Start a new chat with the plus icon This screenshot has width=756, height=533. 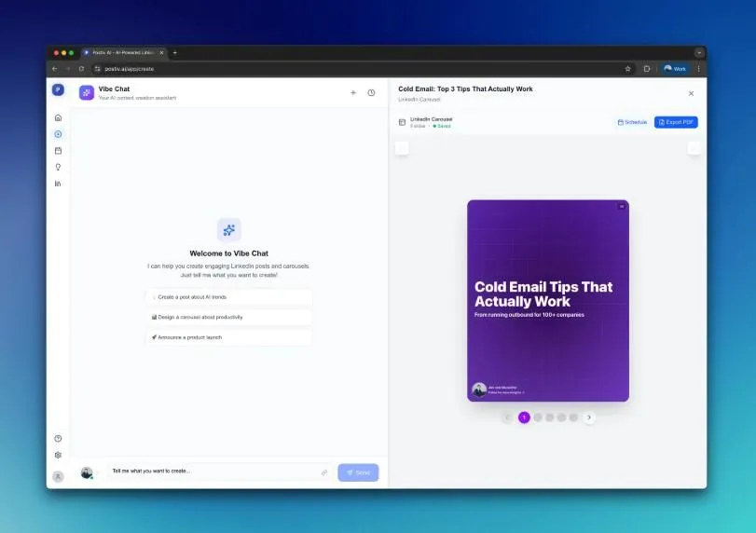pos(353,92)
